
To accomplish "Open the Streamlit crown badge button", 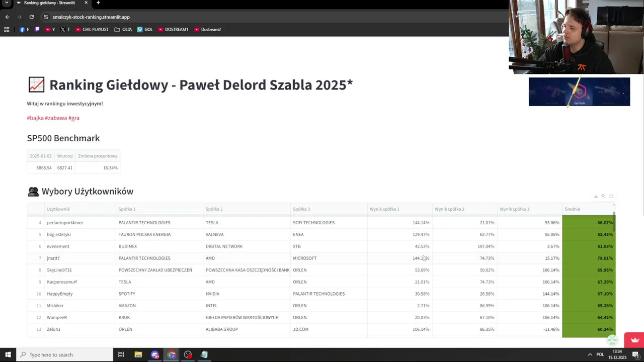I will point(634,340).
